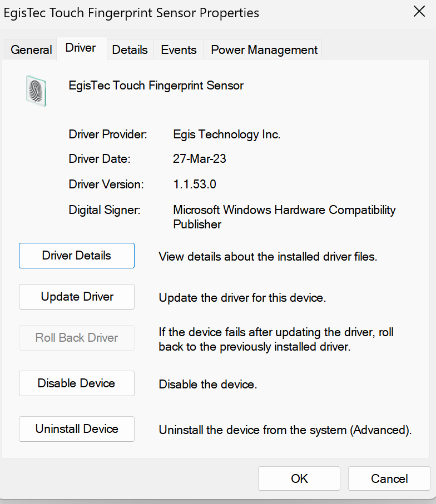Image resolution: width=436 pixels, height=504 pixels.
Task: Click the Driver Version label
Action: click(x=106, y=184)
